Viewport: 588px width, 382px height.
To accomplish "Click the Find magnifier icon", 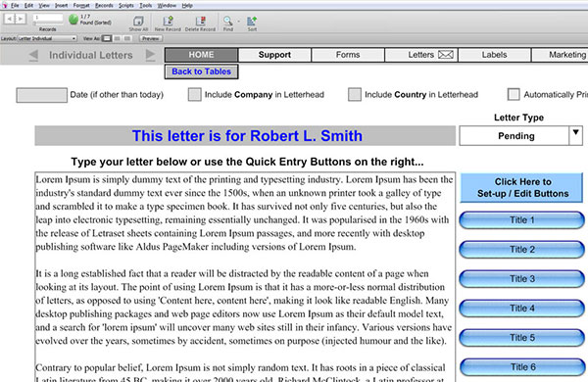I will point(227,21).
